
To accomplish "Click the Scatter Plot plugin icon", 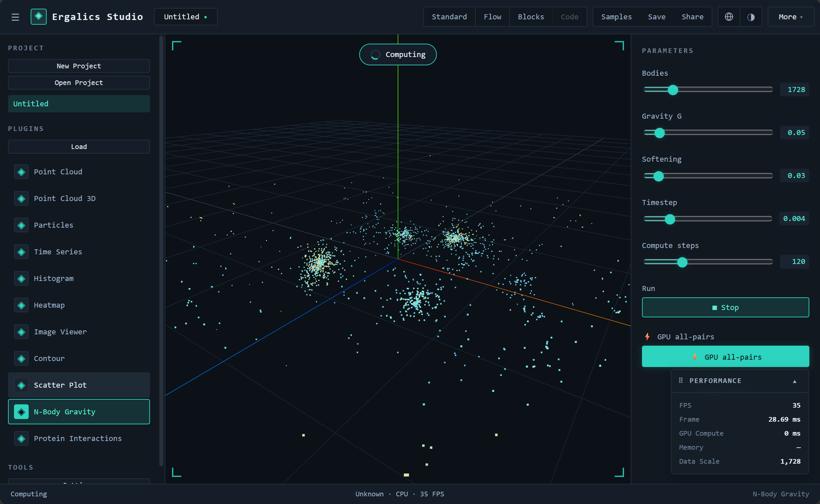I will point(21,385).
